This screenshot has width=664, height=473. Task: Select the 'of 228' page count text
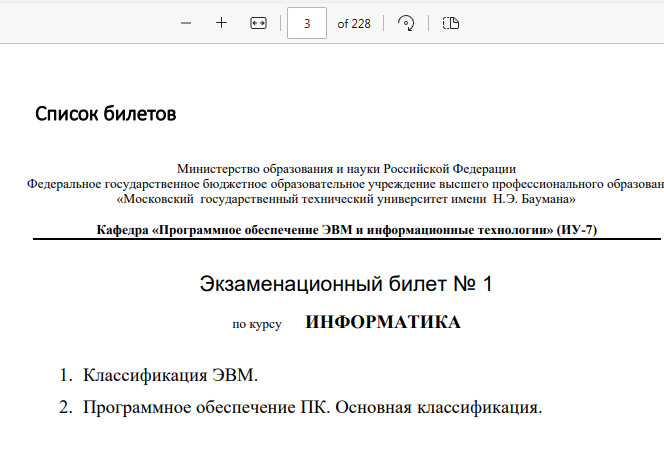[x=354, y=24]
